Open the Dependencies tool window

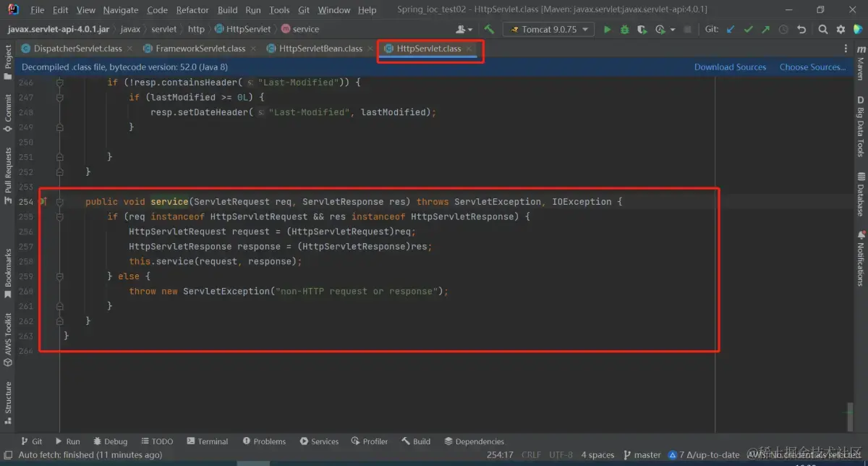pos(474,441)
